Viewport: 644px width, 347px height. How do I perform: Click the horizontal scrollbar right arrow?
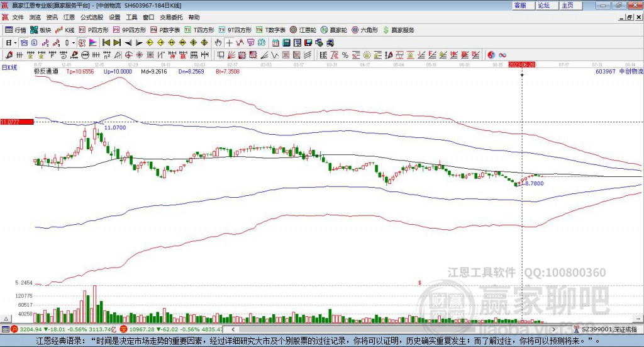(553, 329)
